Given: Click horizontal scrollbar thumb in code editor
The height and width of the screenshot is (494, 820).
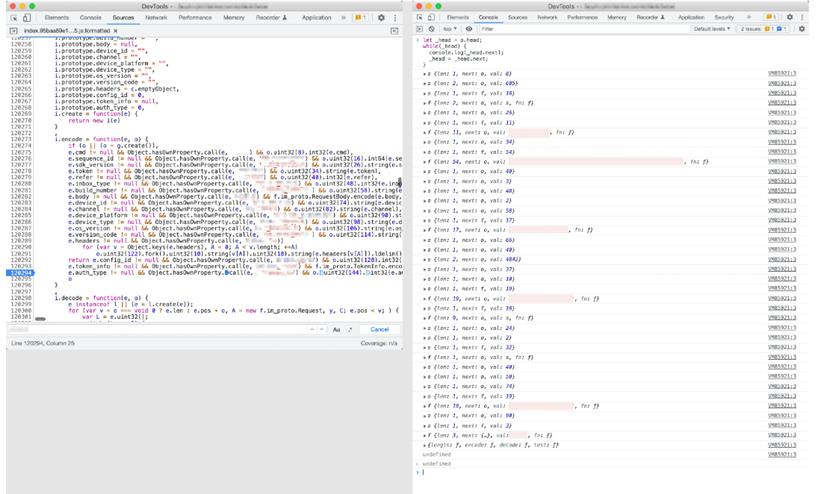Looking at the screenshot, I should click(x=40, y=319).
